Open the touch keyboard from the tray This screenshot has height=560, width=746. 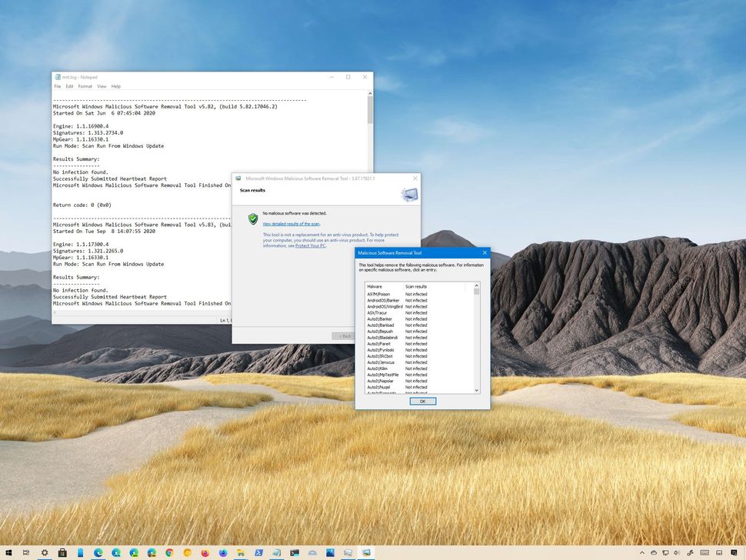pyautogui.click(x=704, y=553)
